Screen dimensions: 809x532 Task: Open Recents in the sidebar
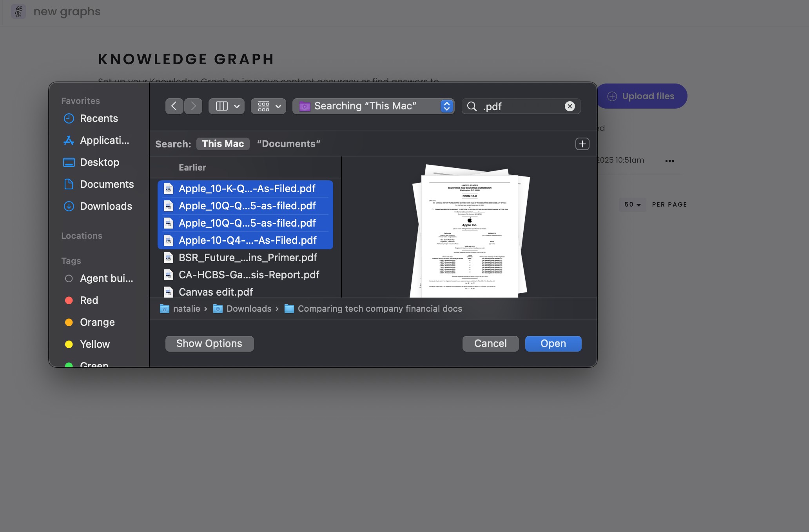98,118
